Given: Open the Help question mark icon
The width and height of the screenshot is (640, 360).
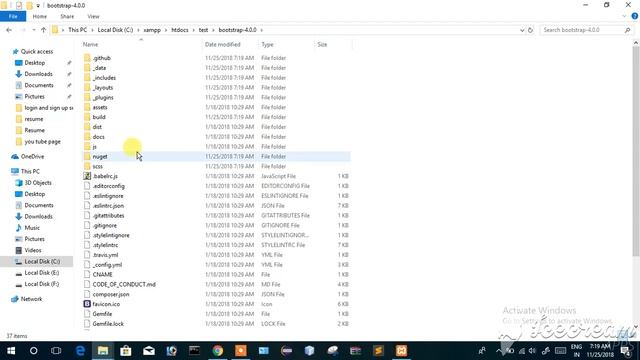Looking at the screenshot, I should pos(635,16).
